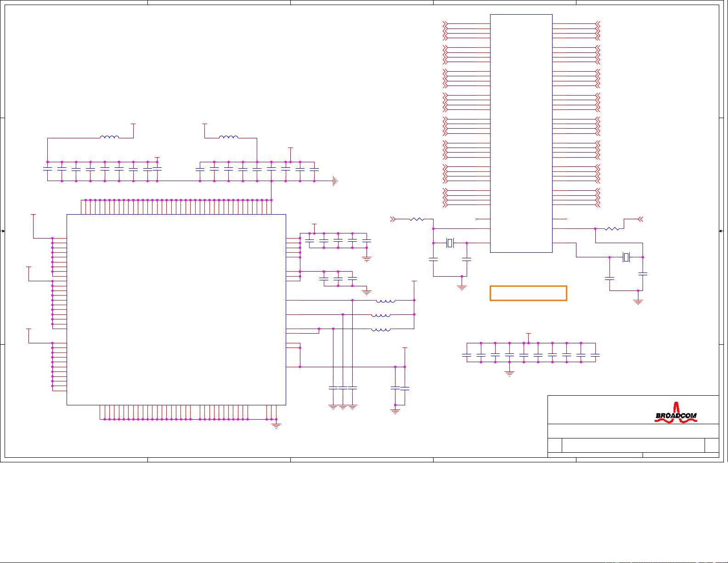Image resolution: width=728 pixels, height=563 pixels.
Task: Select the large square IC block
Action: [x=176, y=309]
